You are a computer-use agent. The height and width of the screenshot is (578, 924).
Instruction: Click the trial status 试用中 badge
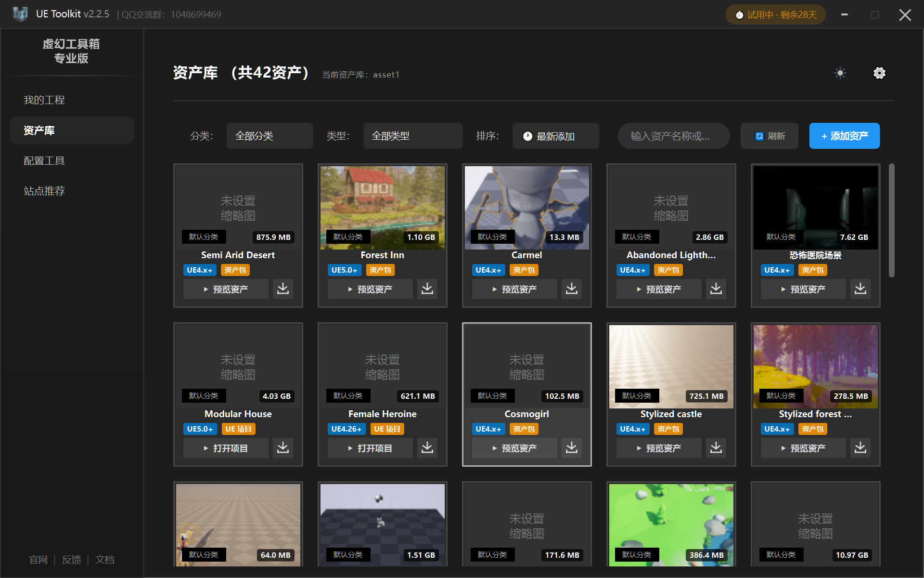tap(776, 15)
